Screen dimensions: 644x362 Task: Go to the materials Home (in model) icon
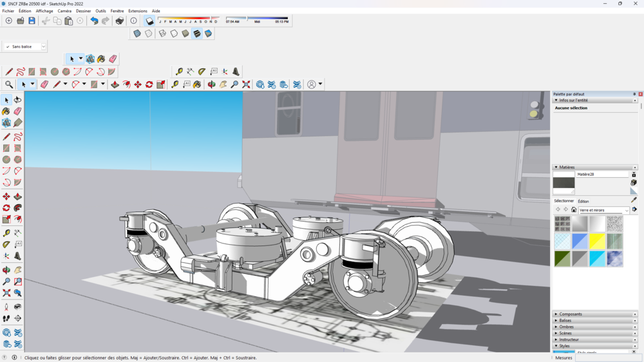[x=574, y=209]
